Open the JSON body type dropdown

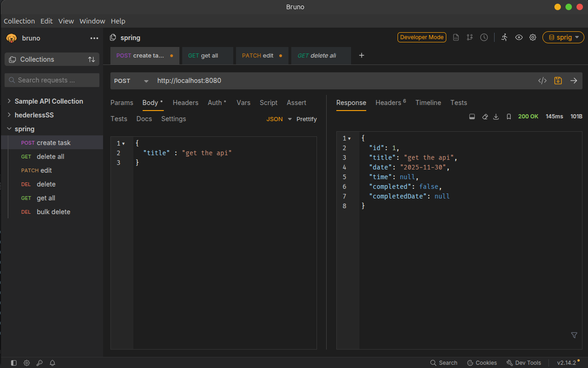click(x=279, y=119)
